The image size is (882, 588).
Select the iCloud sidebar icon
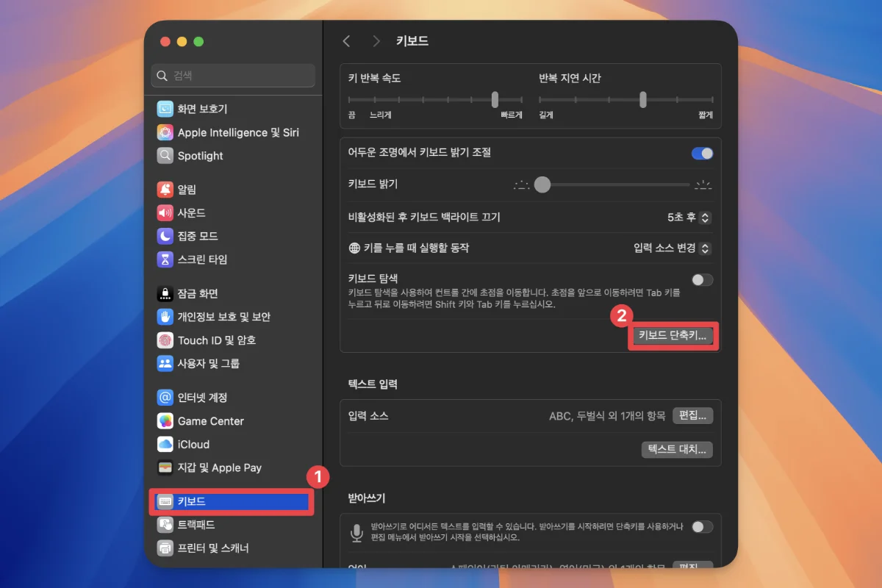[x=195, y=444]
